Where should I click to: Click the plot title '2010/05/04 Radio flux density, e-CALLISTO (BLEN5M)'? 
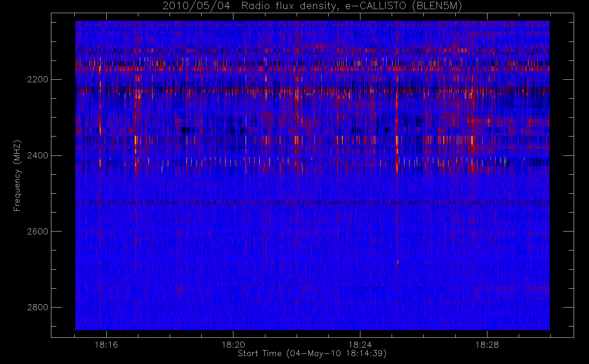tap(312, 6)
